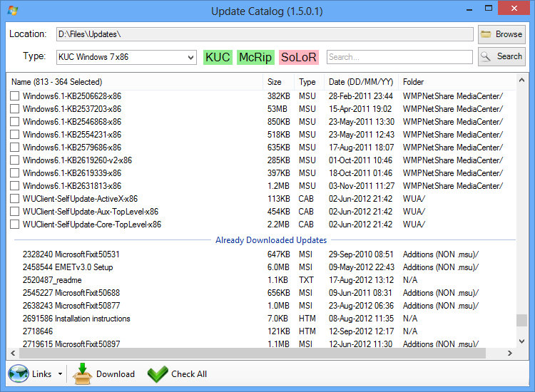The height and width of the screenshot is (392, 535).
Task: Click 6.0MB size of EMETv3.0 row
Action: click(x=278, y=267)
